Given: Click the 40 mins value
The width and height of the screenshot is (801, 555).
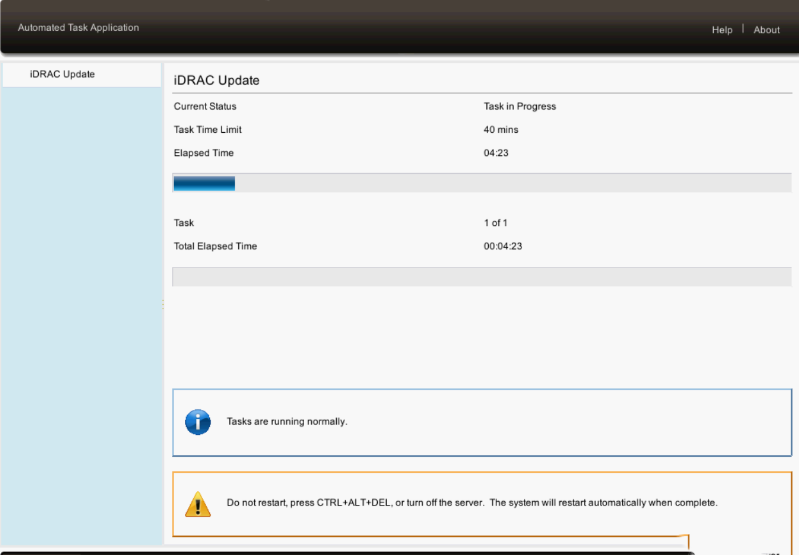Looking at the screenshot, I should (x=501, y=130).
